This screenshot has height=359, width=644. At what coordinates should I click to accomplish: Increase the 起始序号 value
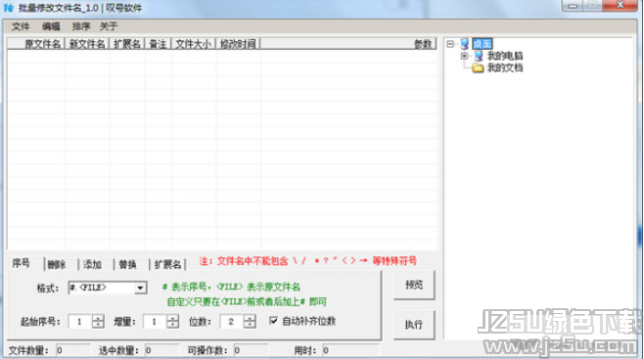(x=98, y=318)
